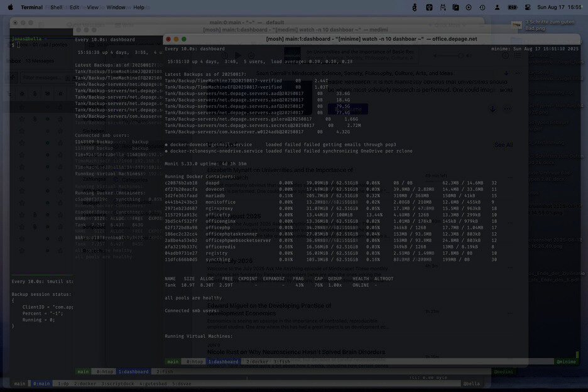Click the com.kasserver.w0124adb backup line
588x392 pixels.
click(x=258, y=132)
